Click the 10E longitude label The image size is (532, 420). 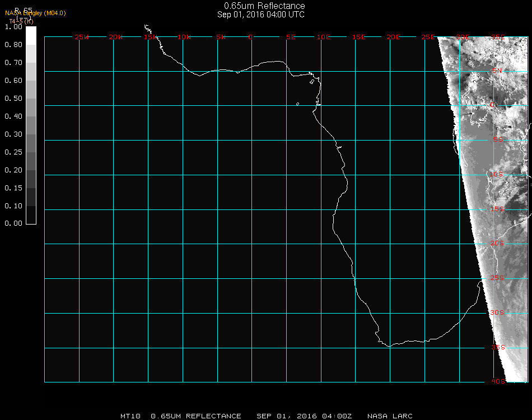click(x=324, y=37)
